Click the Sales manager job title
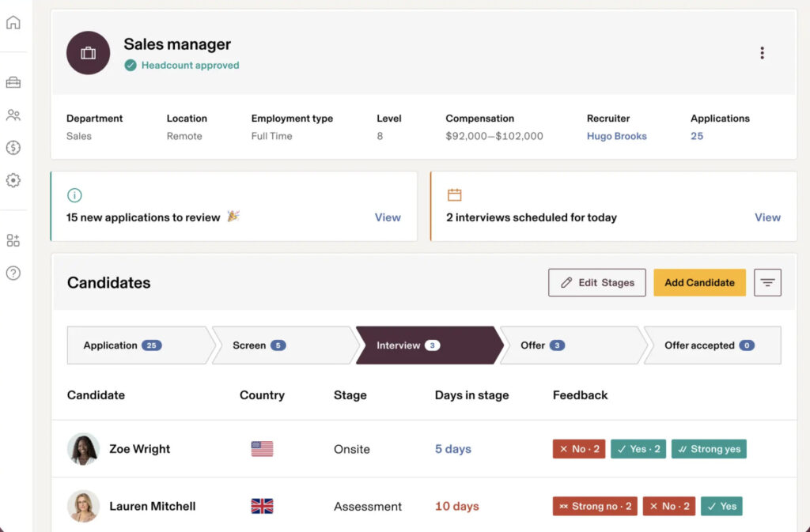The width and height of the screenshot is (810, 532). (177, 44)
